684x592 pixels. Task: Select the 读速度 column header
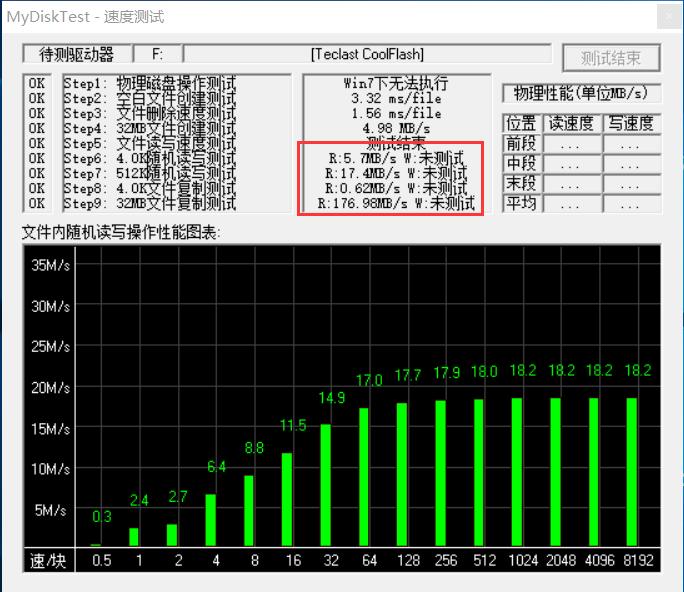point(571,124)
